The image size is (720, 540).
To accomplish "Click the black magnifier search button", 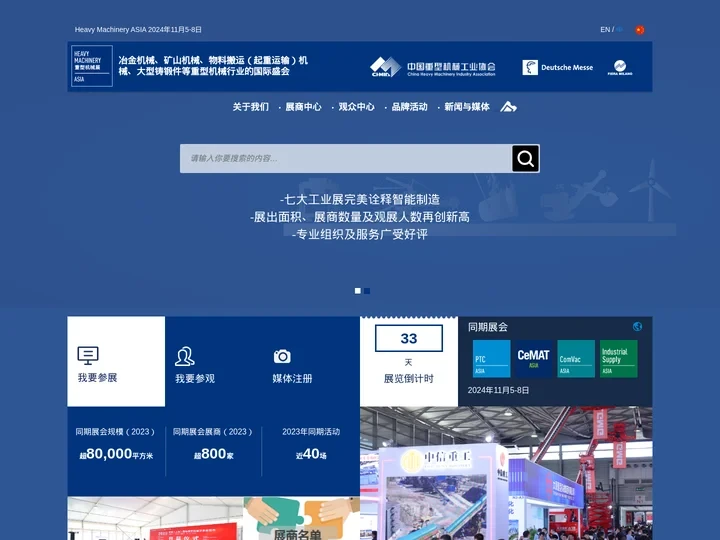I will click(x=526, y=158).
